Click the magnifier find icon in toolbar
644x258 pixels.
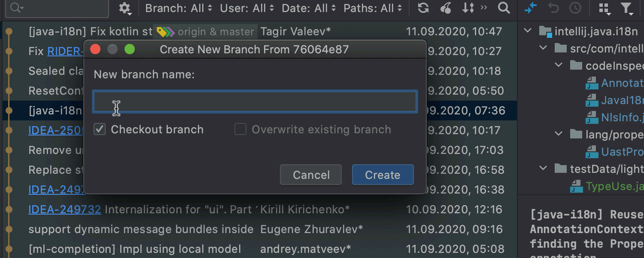[x=504, y=8]
